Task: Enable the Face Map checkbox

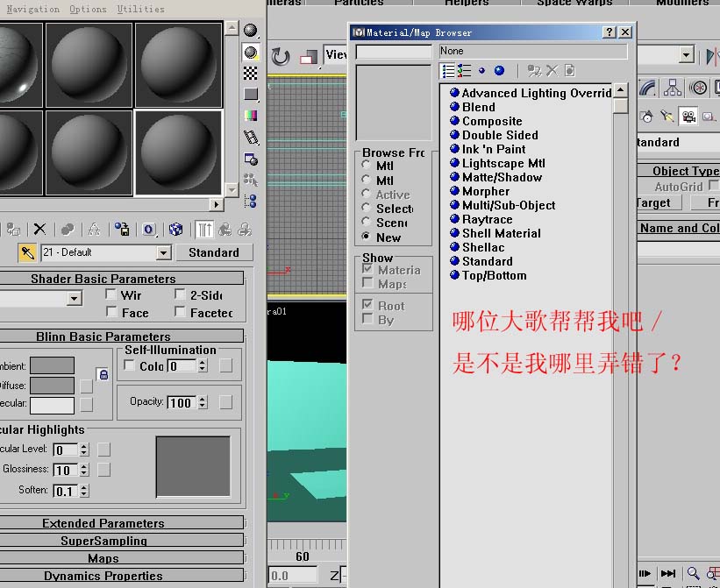Action: [x=110, y=312]
